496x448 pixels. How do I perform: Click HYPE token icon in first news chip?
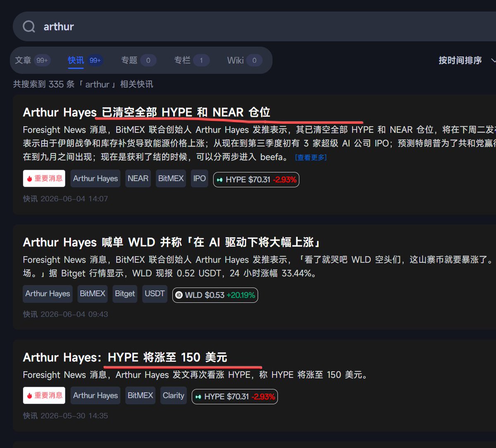(x=220, y=180)
